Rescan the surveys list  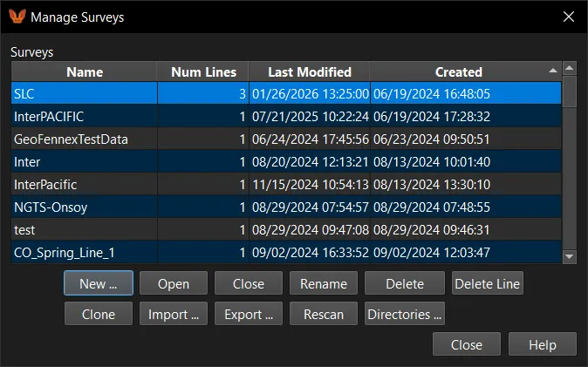(x=324, y=314)
